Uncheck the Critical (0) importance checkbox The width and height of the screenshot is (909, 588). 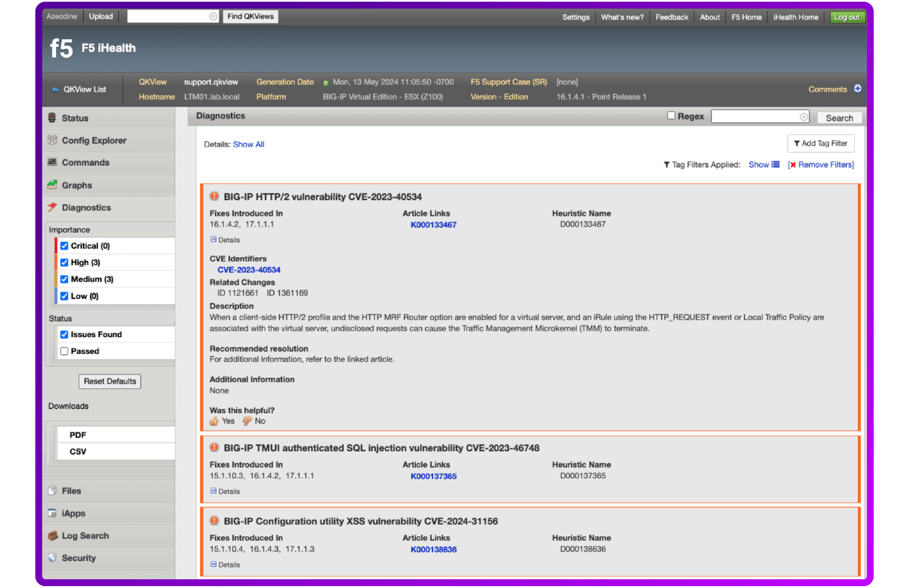click(x=64, y=246)
